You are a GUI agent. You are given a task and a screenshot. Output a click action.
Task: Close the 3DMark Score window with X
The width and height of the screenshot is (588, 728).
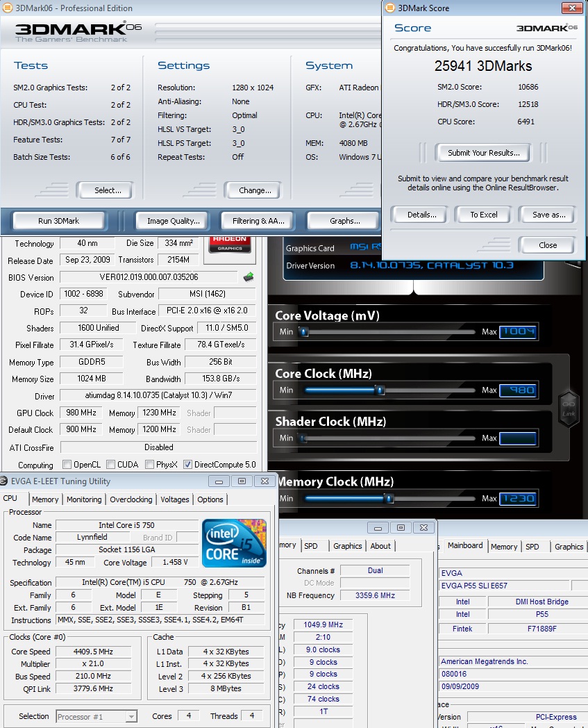pyautogui.click(x=572, y=8)
